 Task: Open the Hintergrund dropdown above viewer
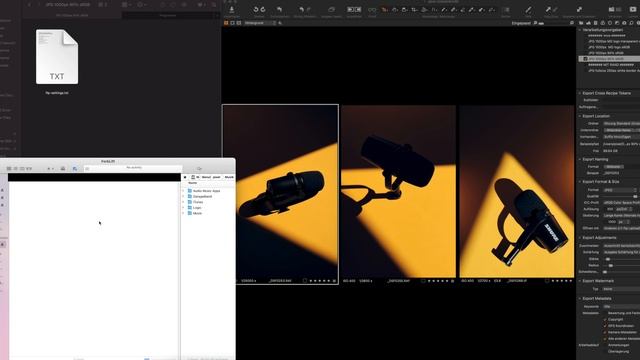(x=260, y=23)
